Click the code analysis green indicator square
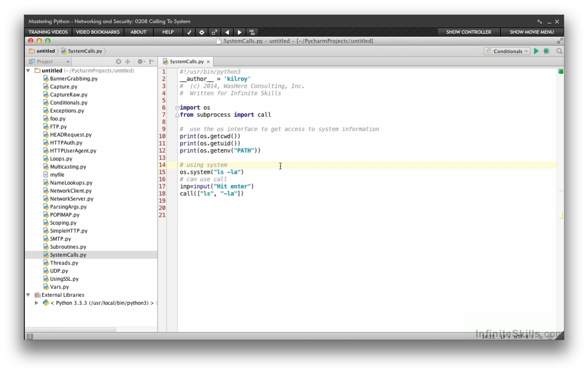The height and width of the screenshot is (373, 588). point(561,72)
